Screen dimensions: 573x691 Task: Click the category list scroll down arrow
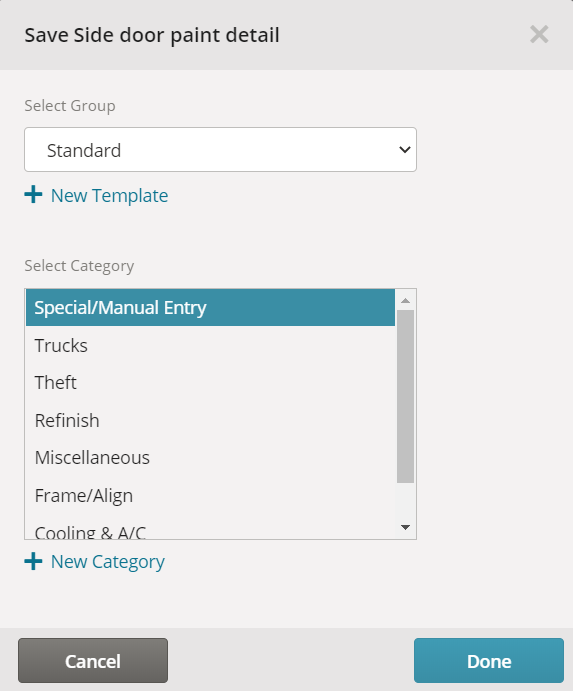click(x=406, y=527)
